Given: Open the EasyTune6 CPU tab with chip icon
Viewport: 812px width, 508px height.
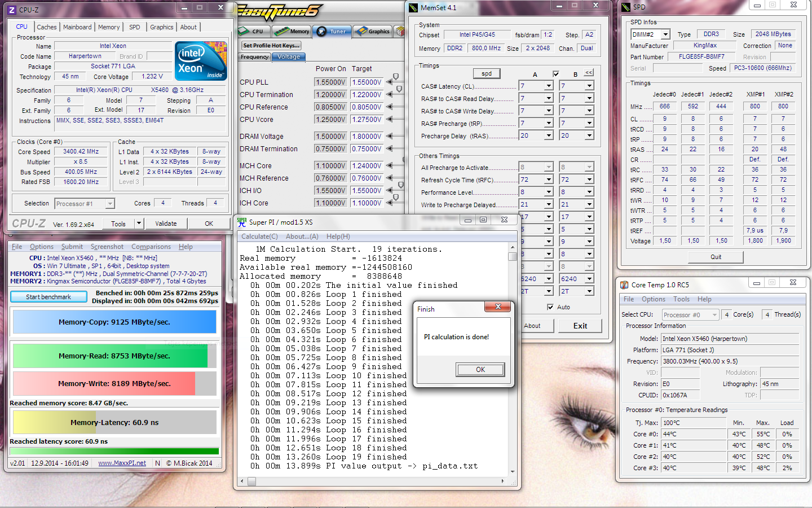Looking at the screenshot, I should pyautogui.click(x=253, y=31).
